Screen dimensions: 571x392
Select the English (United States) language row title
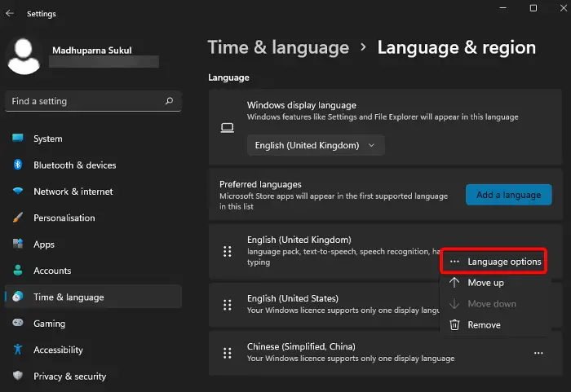coord(293,298)
